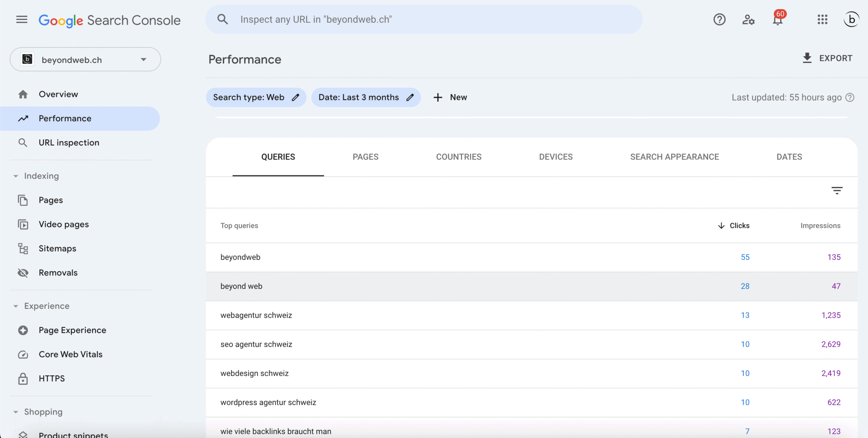Screen dimensions: 868x438
Task: Open the Help question mark icon
Action: point(719,20)
